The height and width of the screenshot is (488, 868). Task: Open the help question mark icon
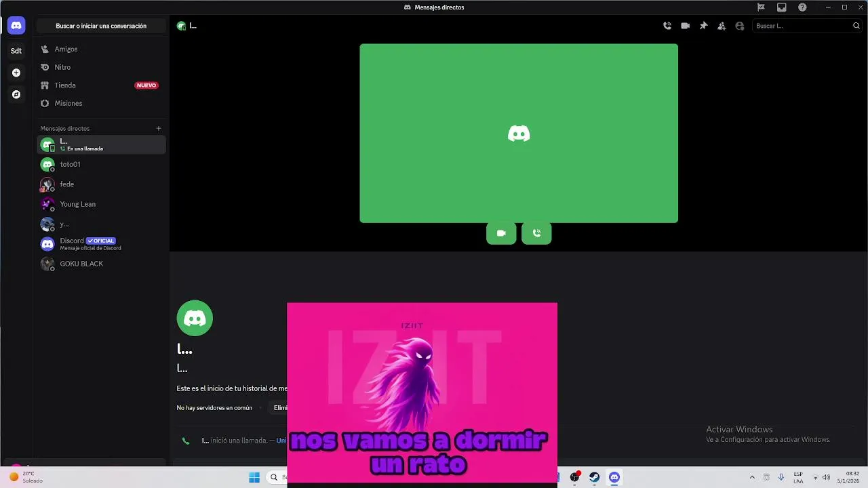click(802, 7)
